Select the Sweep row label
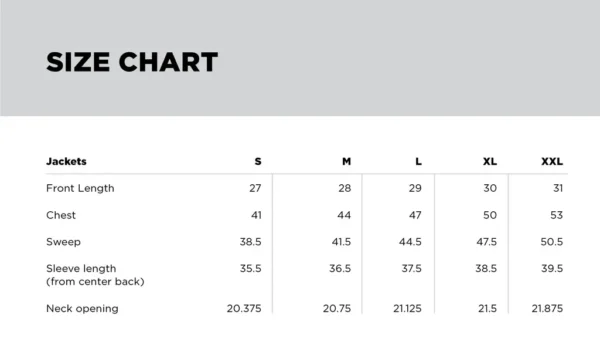The width and height of the screenshot is (600, 362). pyautogui.click(x=63, y=242)
